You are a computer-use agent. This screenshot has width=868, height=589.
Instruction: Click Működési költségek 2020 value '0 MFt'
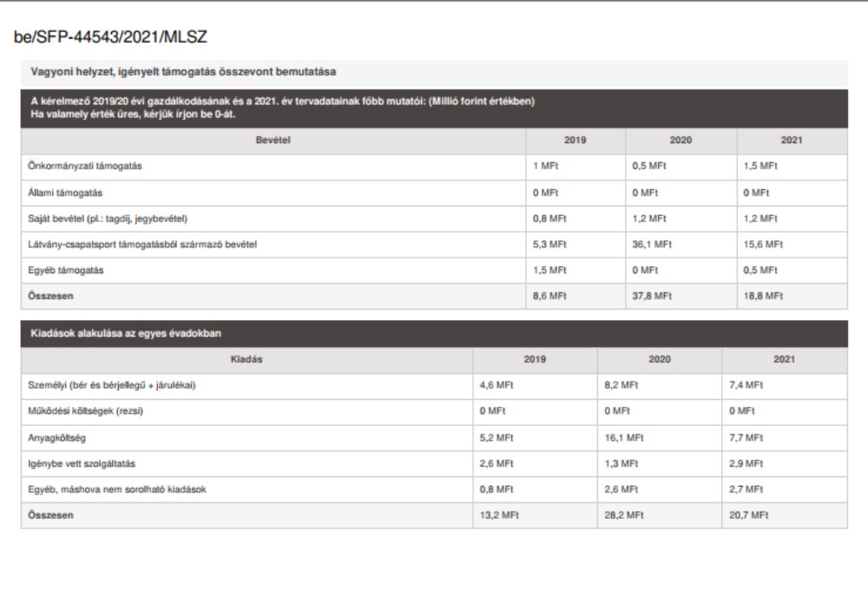[617, 411]
